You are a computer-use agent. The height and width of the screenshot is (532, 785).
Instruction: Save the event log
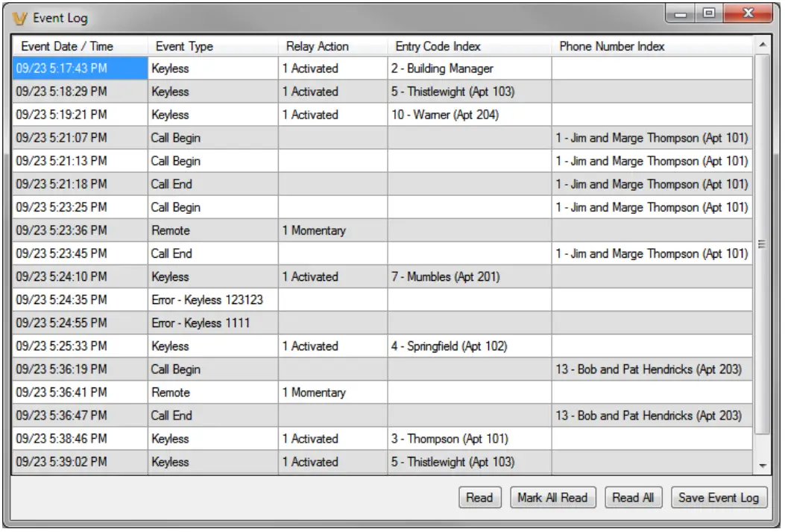(x=719, y=498)
